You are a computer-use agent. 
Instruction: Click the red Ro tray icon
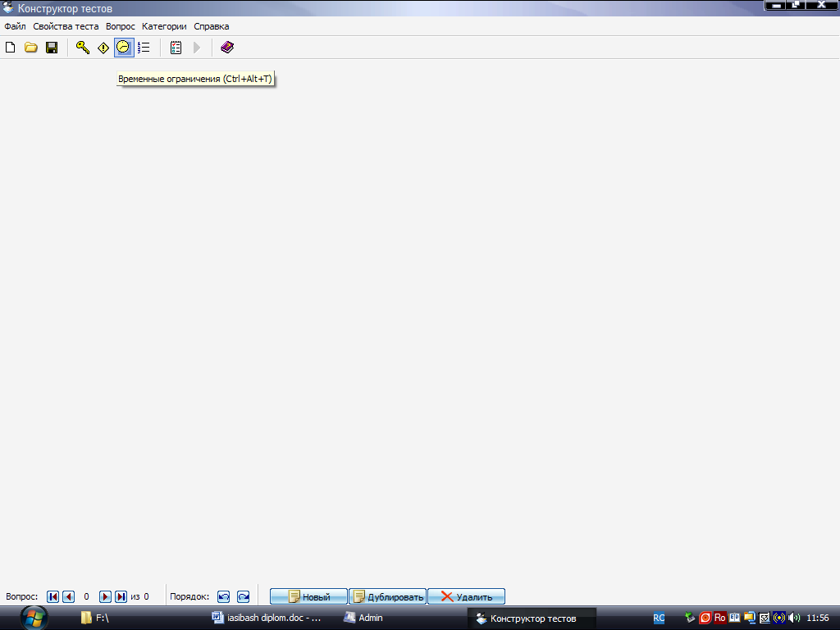[720, 618]
